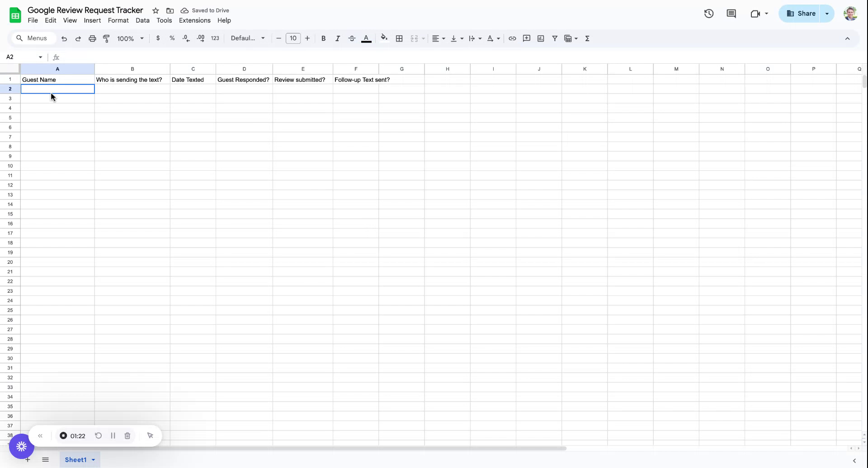Format selection as currency
This screenshot has width=868, height=468.
click(x=158, y=38)
